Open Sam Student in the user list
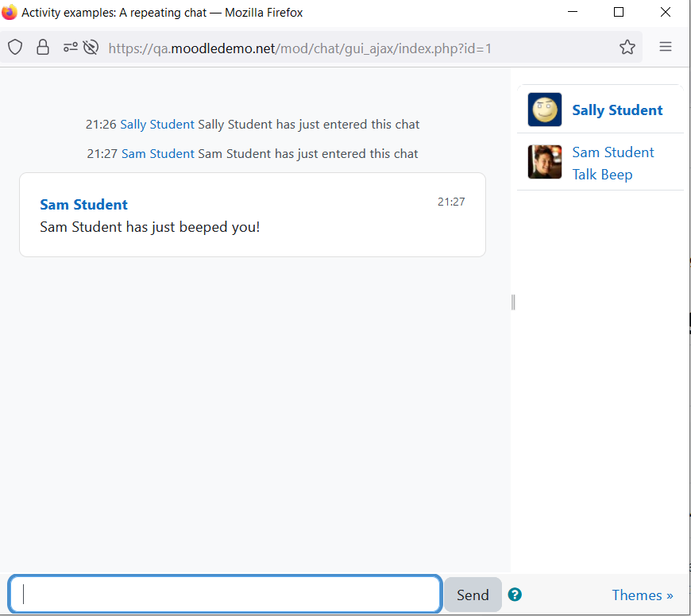The height and width of the screenshot is (616, 691). [x=613, y=152]
